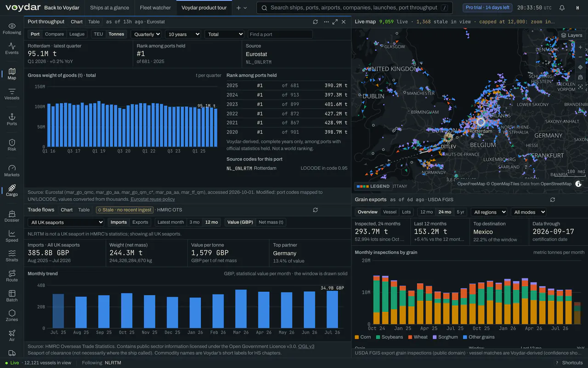Switch to the Ships at a glance tab

coord(109,8)
